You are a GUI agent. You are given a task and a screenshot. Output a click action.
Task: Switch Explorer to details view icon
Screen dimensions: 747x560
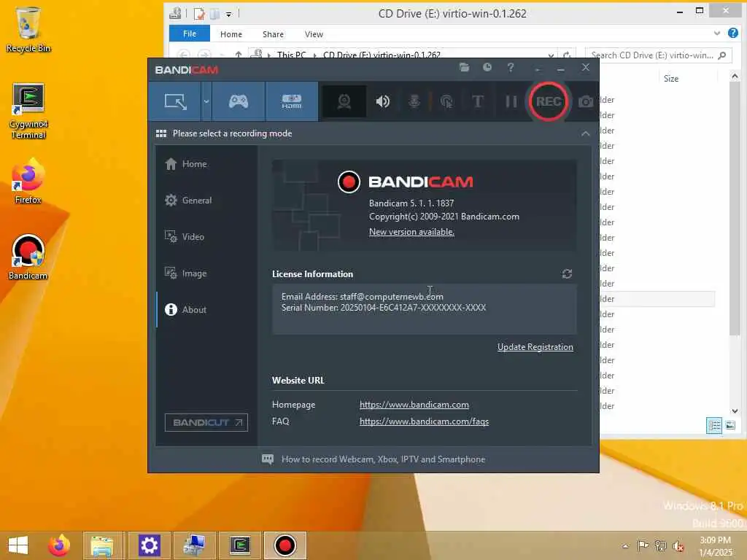713,425
